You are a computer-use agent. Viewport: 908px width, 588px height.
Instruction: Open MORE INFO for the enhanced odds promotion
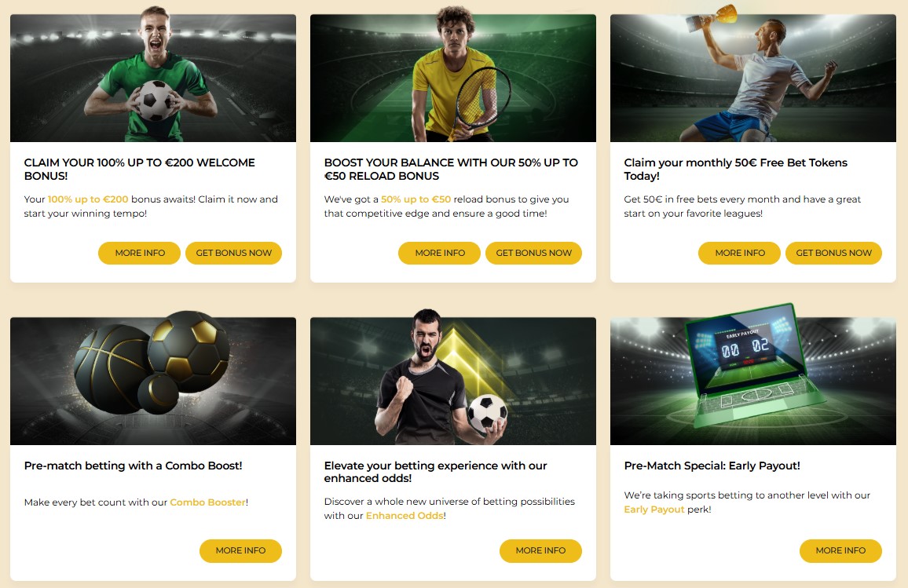[540, 550]
